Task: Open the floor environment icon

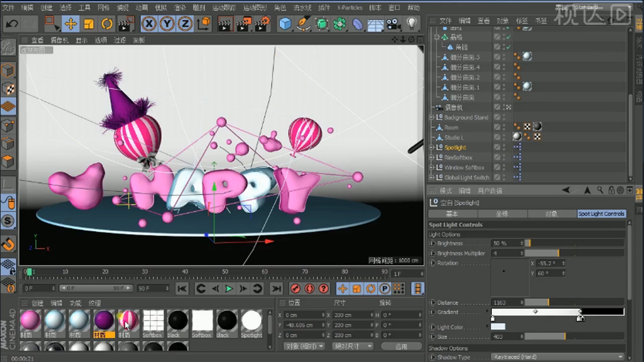Action: (x=375, y=24)
